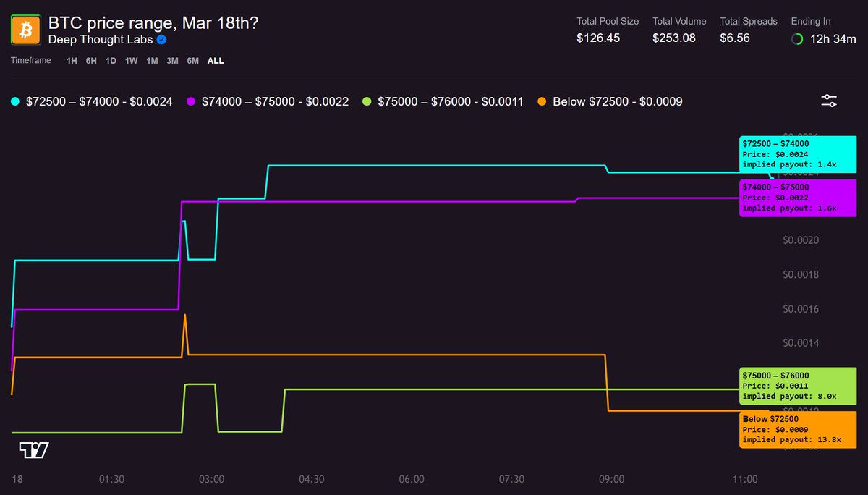
Task: Select the 1H timeframe button
Action: pos(71,62)
